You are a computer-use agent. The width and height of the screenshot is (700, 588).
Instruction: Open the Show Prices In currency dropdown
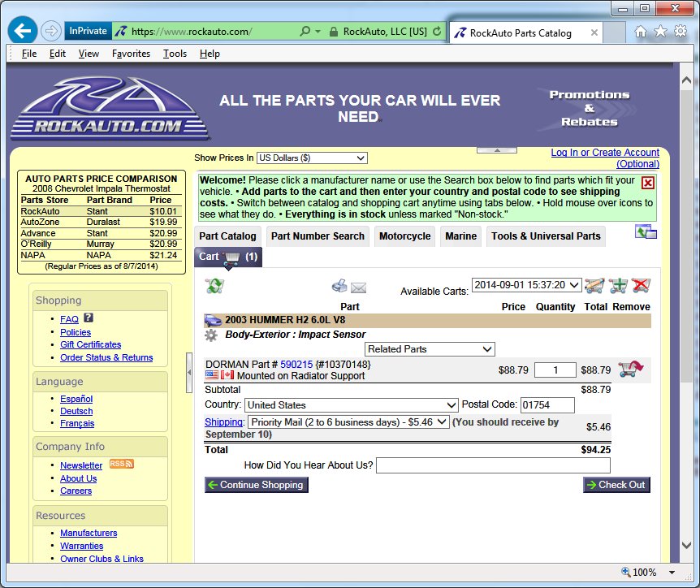tap(312, 158)
